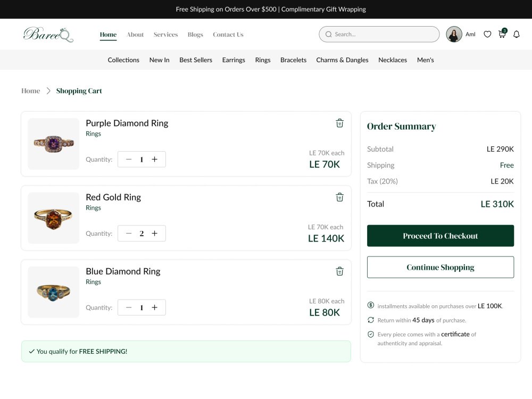Viewport: 532px width, 399px height.
Task: Click Rings link under Blue Diamond Ring
Action: click(x=93, y=281)
